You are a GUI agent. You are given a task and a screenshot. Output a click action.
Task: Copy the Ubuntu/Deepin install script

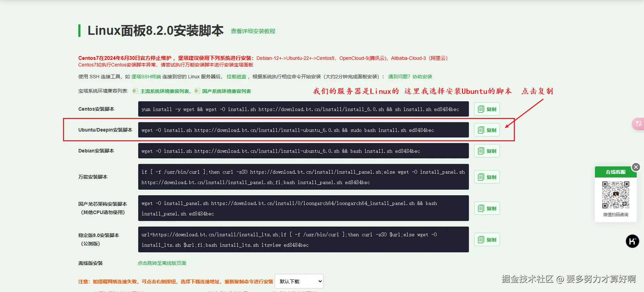[487, 130]
